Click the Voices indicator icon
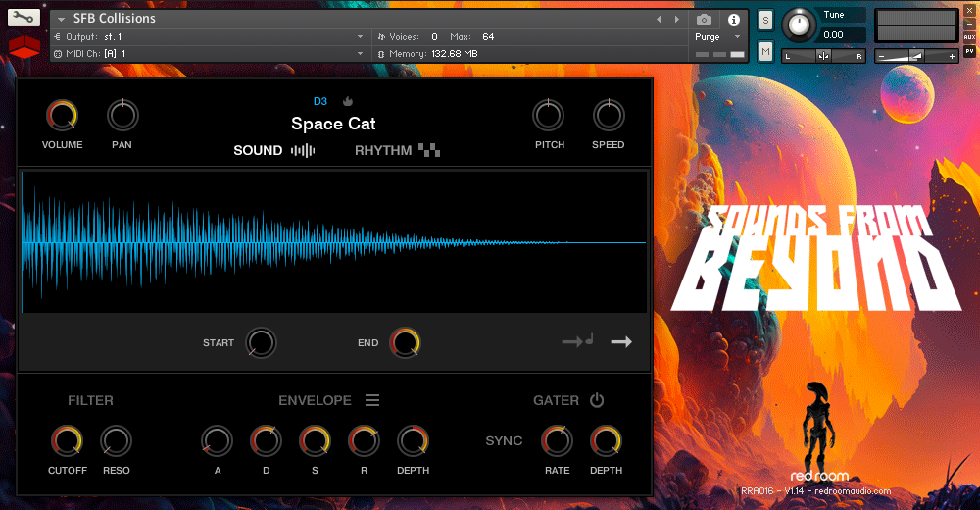Image resolution: width=980 pixels, height=510 pixels. 381,37
